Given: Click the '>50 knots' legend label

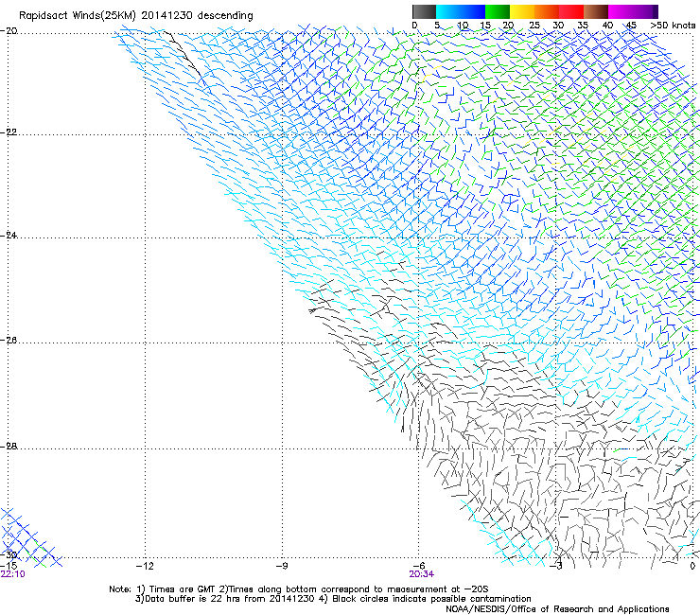Looking at the screenshot, I should click(x=673, y=26).
